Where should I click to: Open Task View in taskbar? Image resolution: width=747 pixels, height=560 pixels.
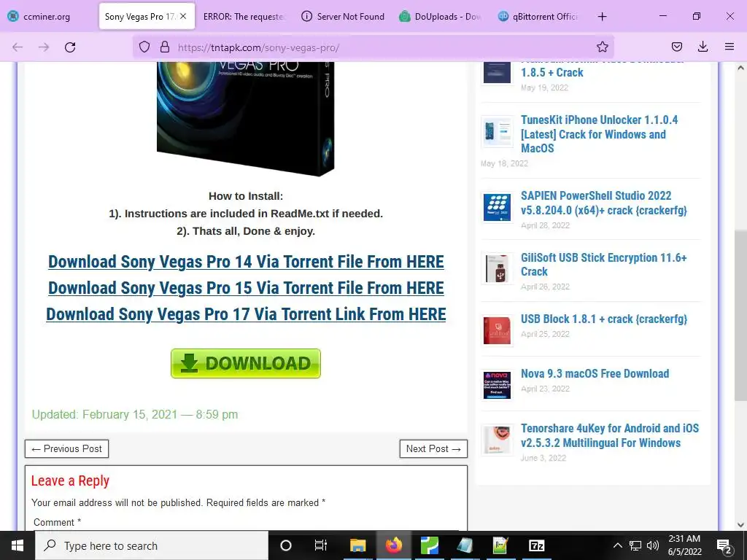(321, 545)
